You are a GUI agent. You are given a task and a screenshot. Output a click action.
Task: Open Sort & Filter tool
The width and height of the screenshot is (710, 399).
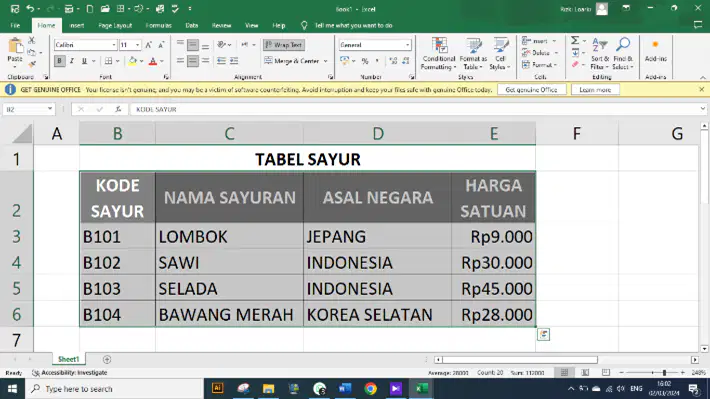point(600,54)
